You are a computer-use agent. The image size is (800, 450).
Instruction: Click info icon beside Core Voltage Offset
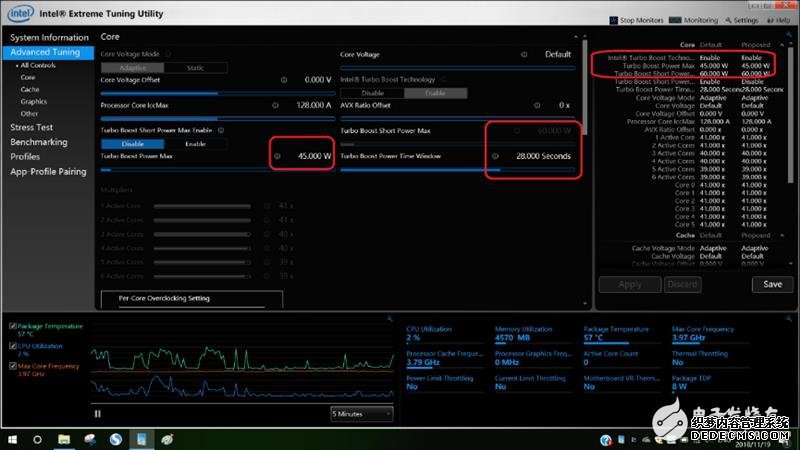(284, 80)
